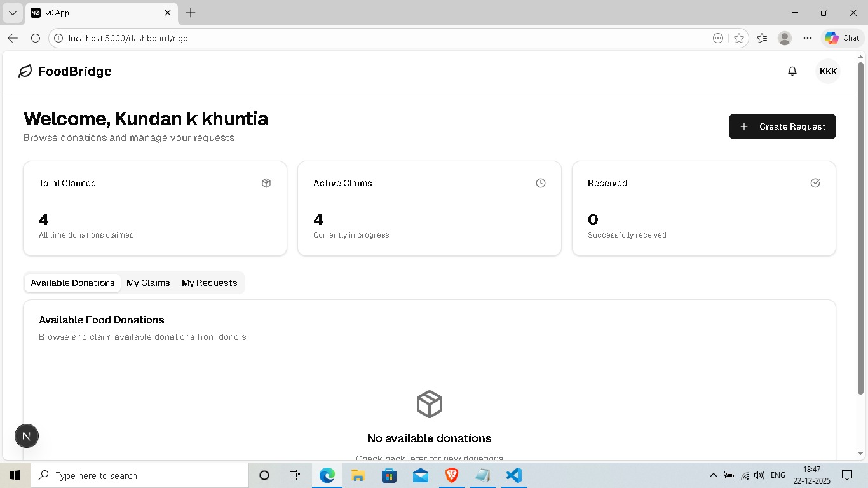Click the FoodBridge brand name
Viewport: 868px width, 488px height.
point(75,71)
